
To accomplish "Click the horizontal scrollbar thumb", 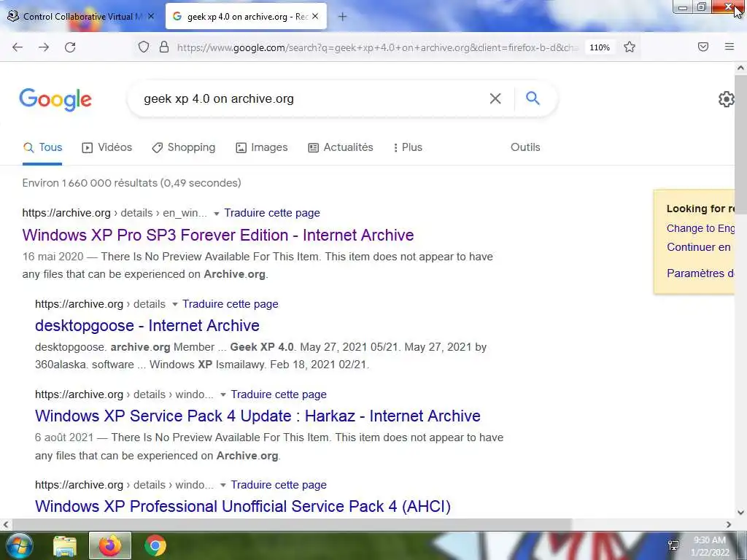I will point(290,524).
